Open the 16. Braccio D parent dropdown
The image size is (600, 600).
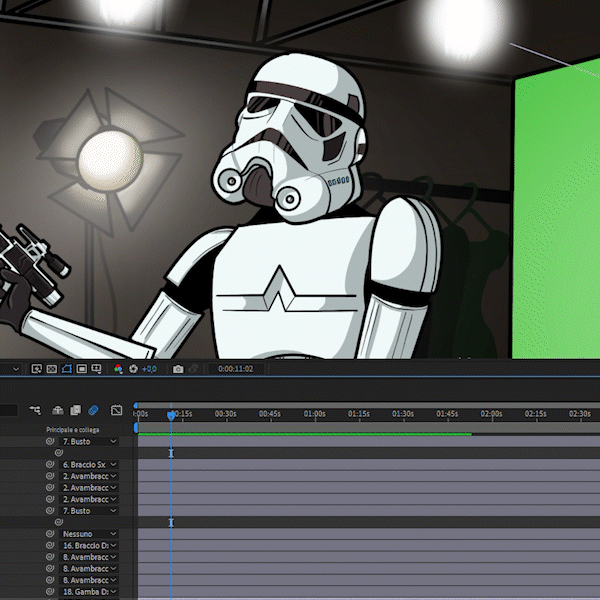pos(89,545)
